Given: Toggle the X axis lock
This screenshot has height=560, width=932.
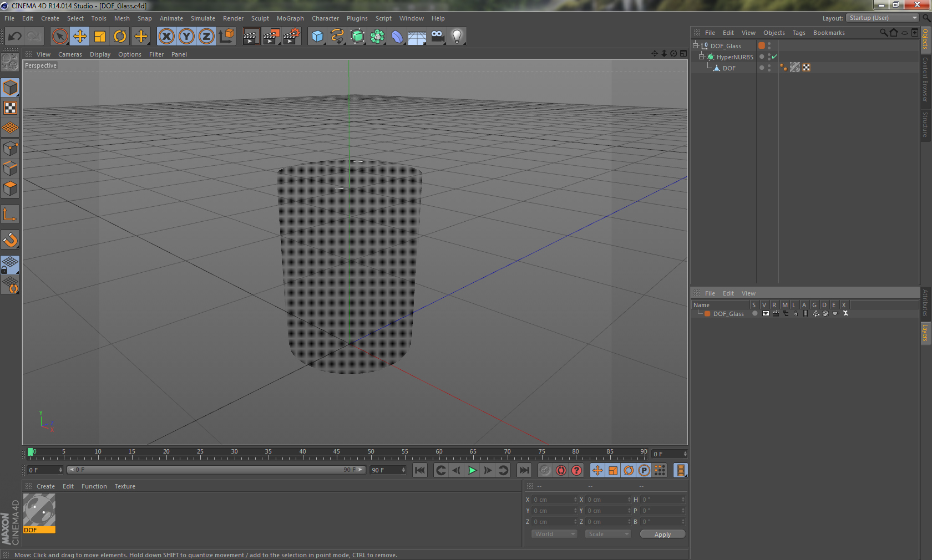Looking at the screenshot, I should pyautogui.click(x=166, y=37).
